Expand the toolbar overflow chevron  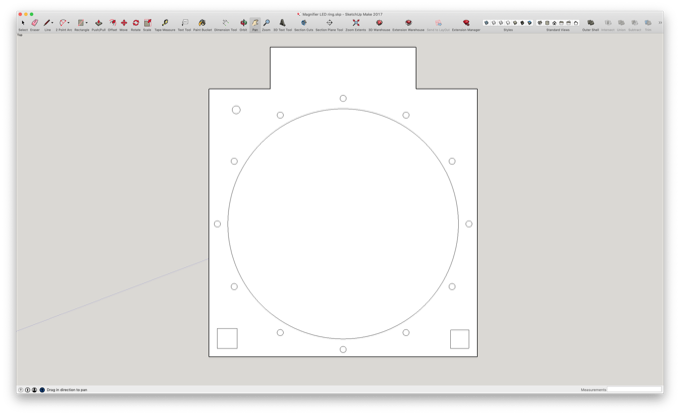660,23
